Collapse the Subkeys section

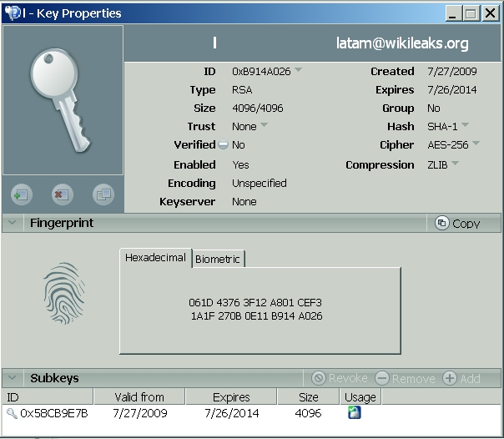[x=13, y=377]
